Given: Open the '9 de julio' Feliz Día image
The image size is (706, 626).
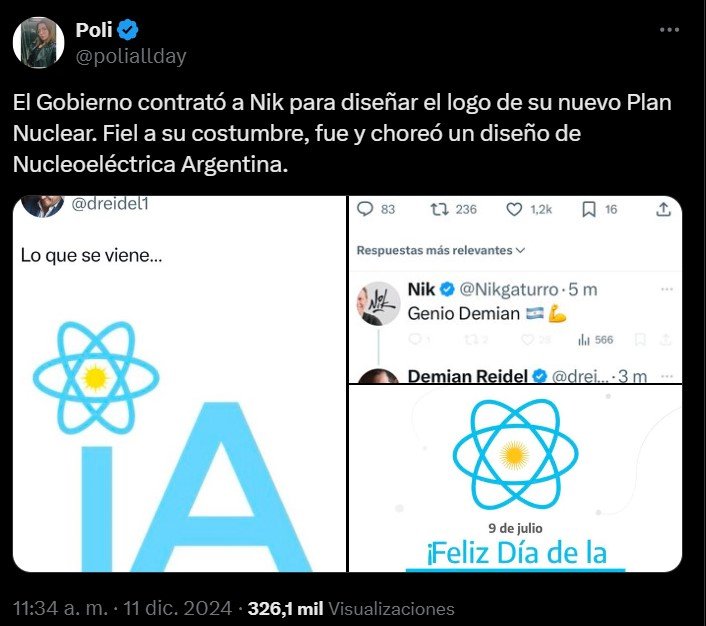Looking at the screenshot, I should [517, 478].
